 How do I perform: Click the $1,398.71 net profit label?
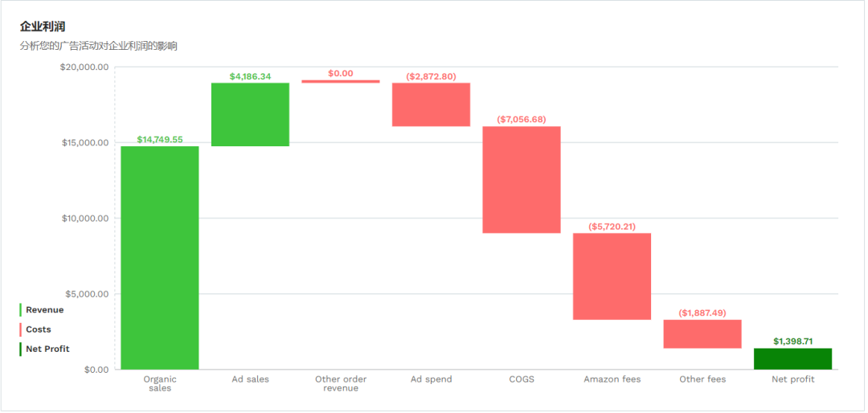792,341
